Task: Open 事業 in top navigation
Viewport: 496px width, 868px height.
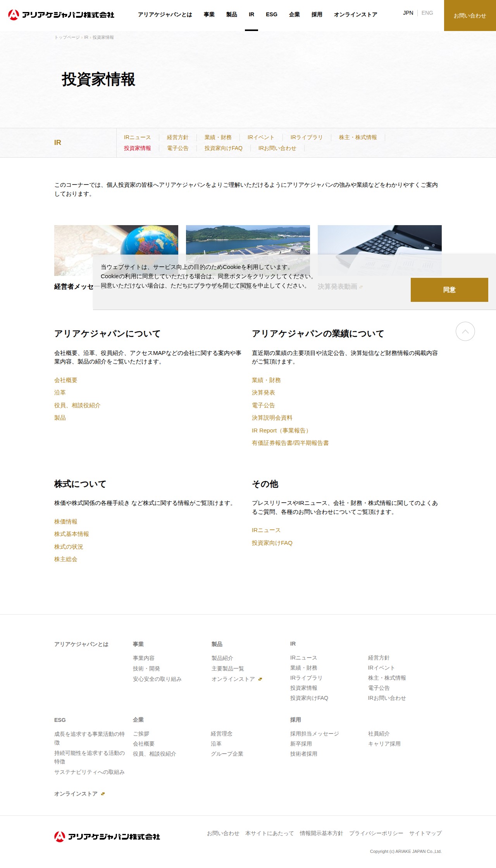Action: (x=209, y=15)
